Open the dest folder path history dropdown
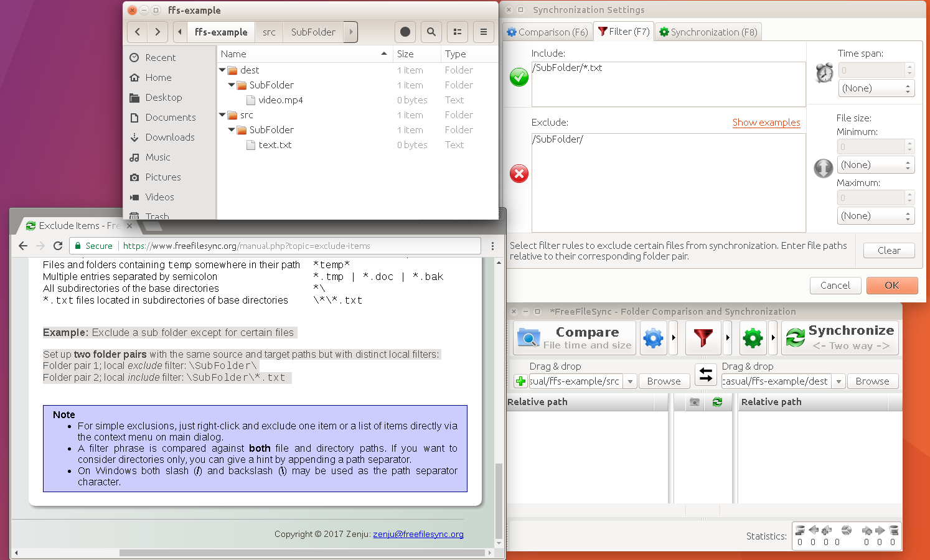 (x=838, y=381)
